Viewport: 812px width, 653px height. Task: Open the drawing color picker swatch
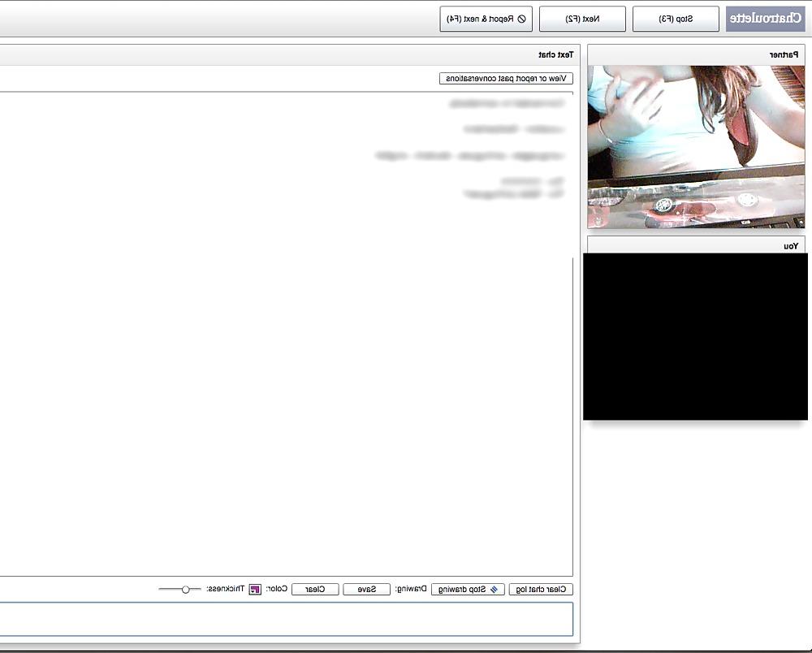click(255, 590)
